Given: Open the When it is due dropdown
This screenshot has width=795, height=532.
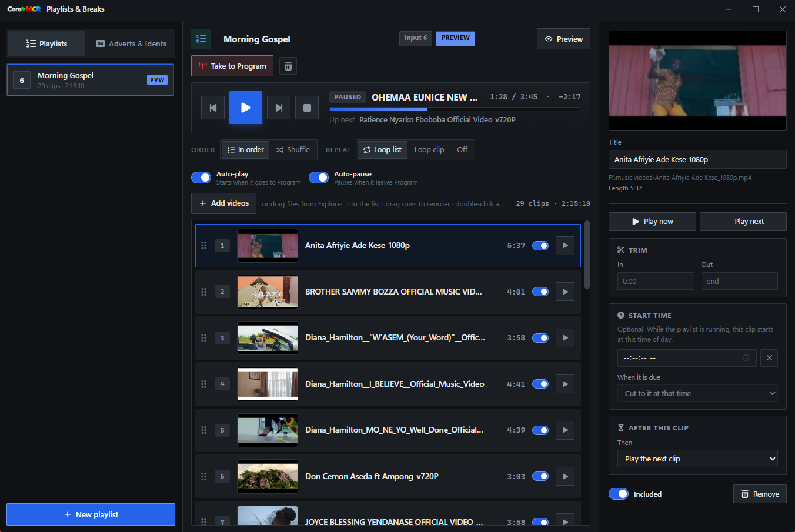Looking at the screenshot, I should (697, 394).
